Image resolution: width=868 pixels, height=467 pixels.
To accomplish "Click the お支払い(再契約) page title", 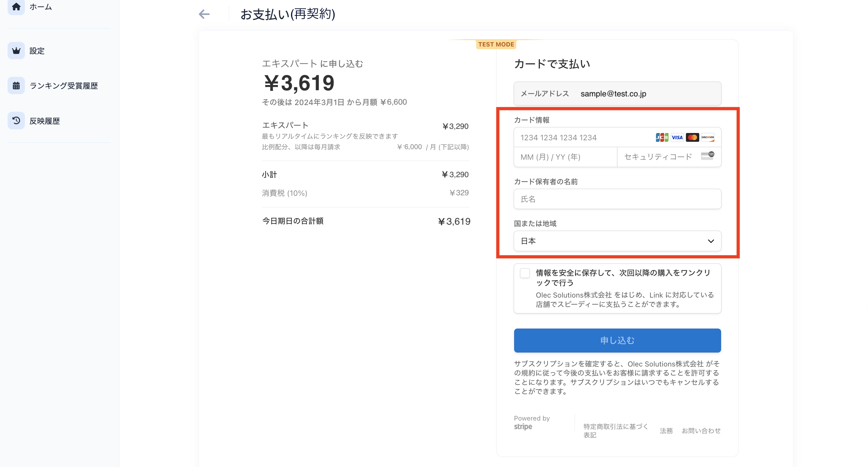I will [x=288, y=14].
